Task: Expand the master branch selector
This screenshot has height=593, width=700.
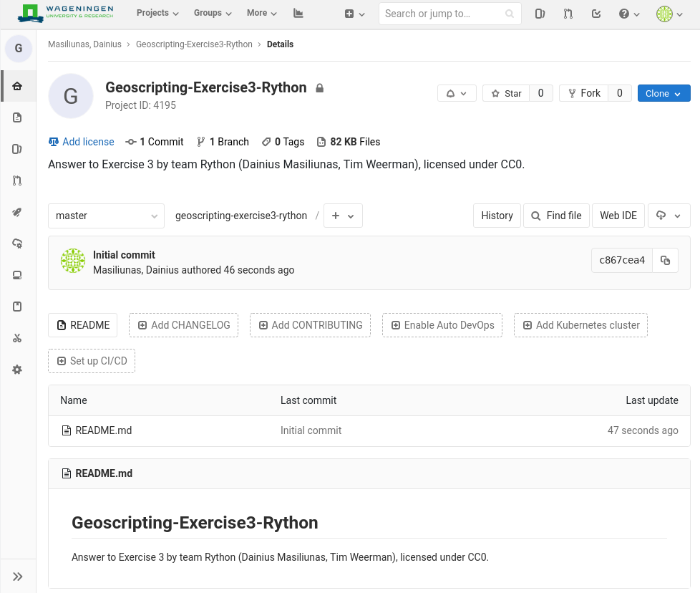Action: (x=106, y=216)
